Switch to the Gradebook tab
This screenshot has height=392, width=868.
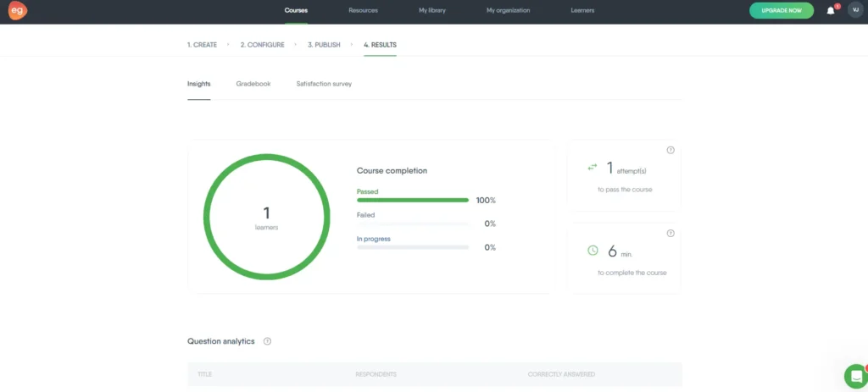(x=253, y=84)
